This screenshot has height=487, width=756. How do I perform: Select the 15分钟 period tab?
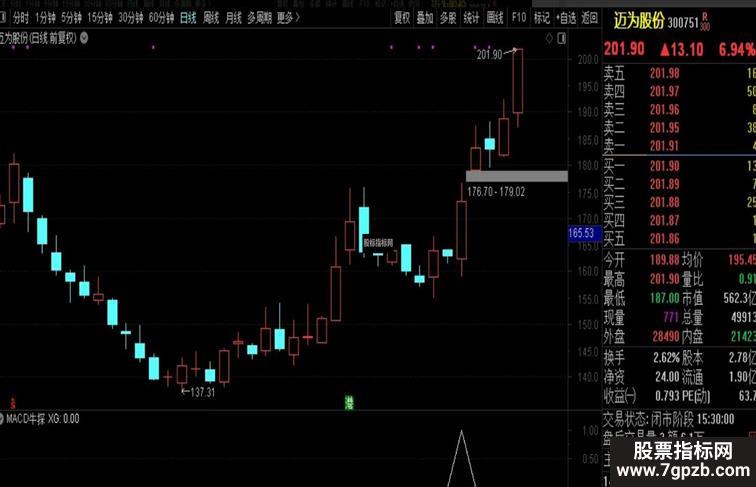[x=100, y=18]
